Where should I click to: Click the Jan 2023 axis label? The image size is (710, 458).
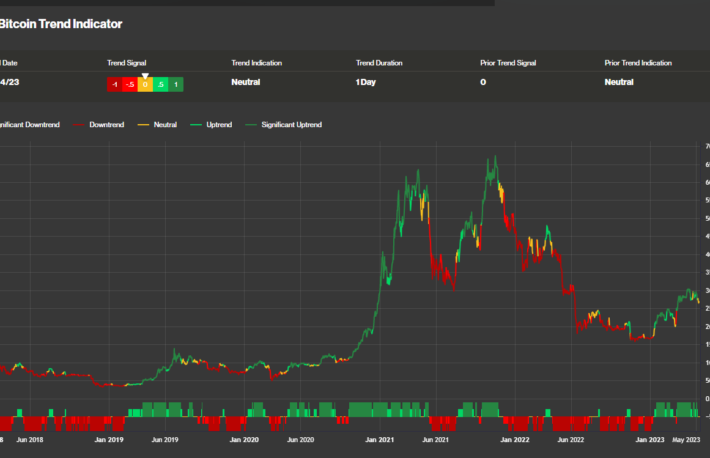[x=650, y=439]
